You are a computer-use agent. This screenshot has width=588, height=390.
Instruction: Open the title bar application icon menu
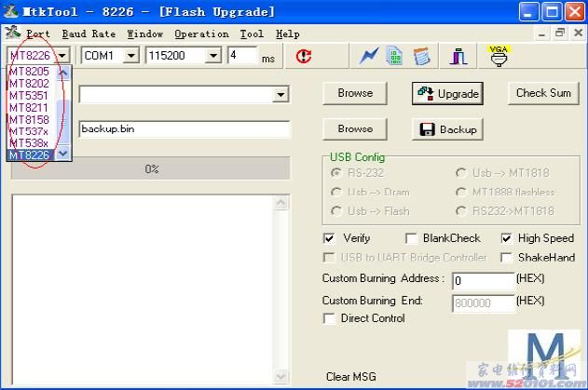[10, 11]
